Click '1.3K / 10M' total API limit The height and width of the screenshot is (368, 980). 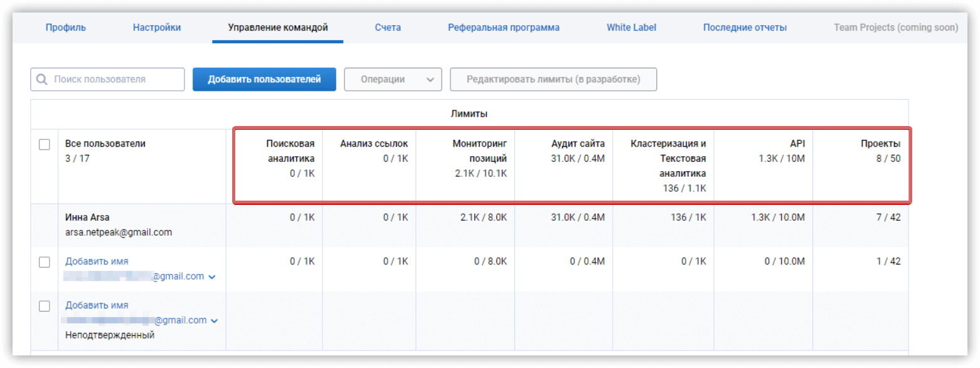781,159
